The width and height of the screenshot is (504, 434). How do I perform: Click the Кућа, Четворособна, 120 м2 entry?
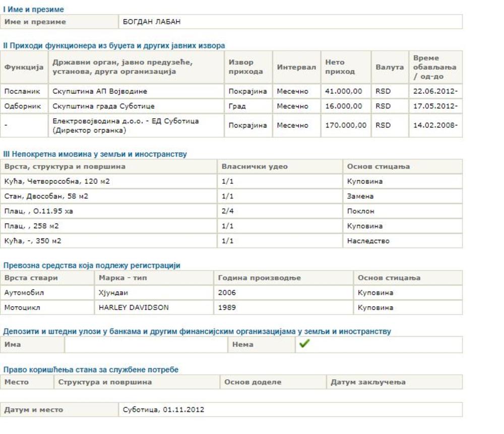pyautogui.click(x=56, y=181)
